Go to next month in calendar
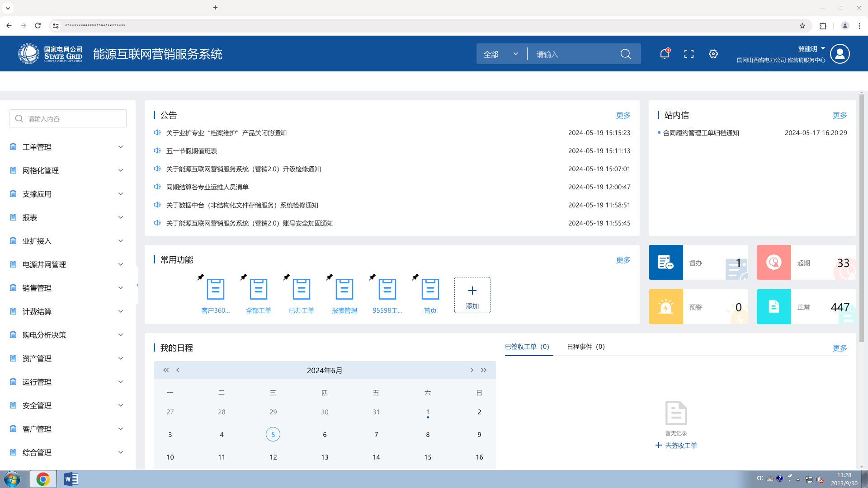Screen dimensions: 868x488 point(472,370)
